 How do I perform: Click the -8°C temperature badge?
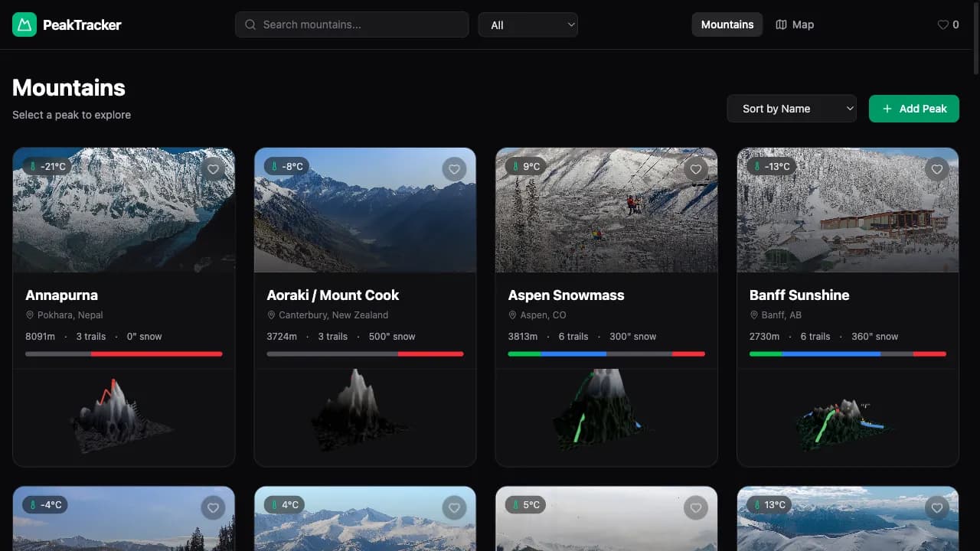coord(287,166)
